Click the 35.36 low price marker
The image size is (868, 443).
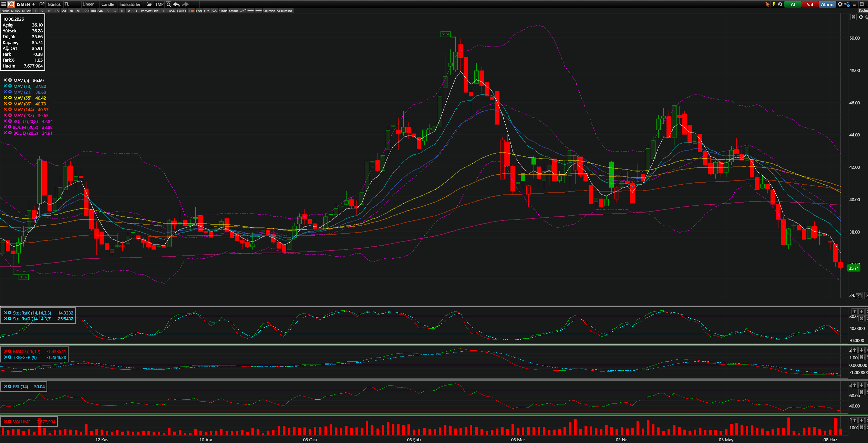pos(23,277)
